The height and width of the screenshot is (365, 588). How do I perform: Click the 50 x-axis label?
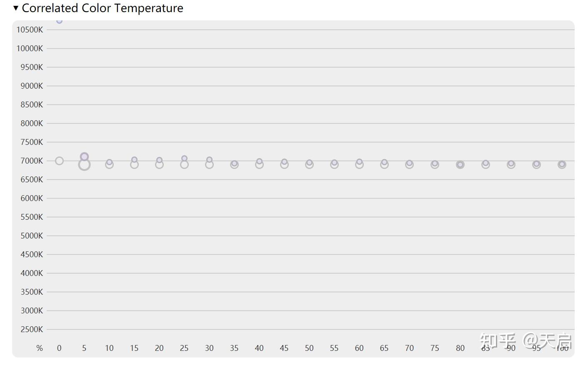coord(309,348)
